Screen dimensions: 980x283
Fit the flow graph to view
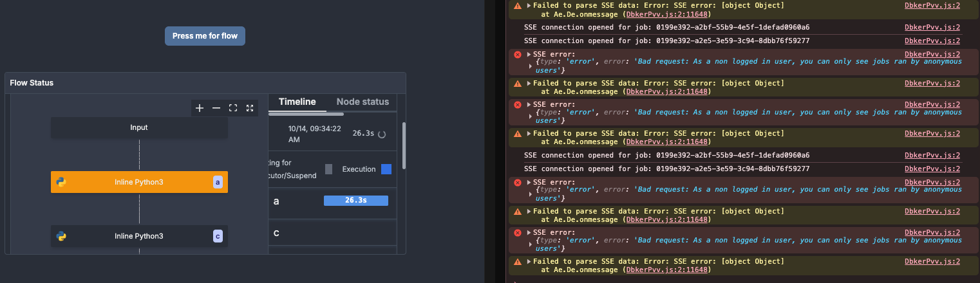click(233, 108)
